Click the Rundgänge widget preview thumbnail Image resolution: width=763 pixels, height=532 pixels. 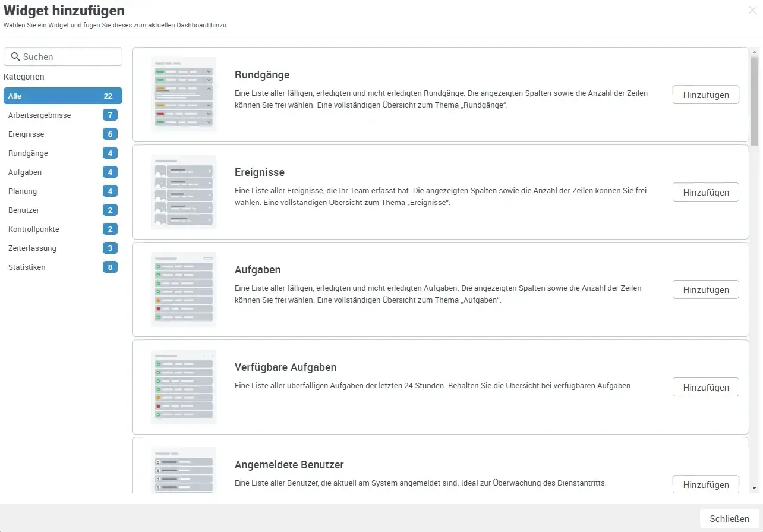[184, 94]
